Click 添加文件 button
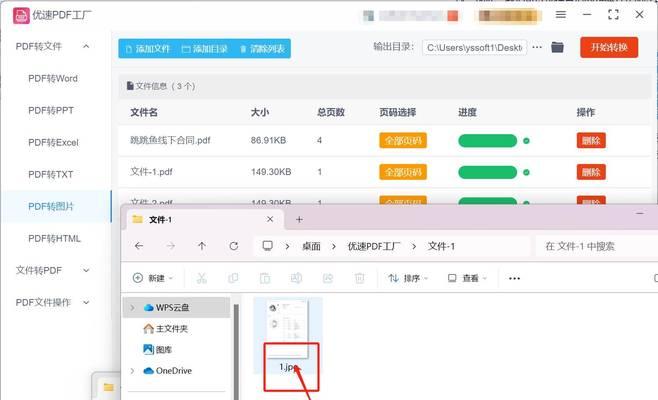 (x=148, y=49)
